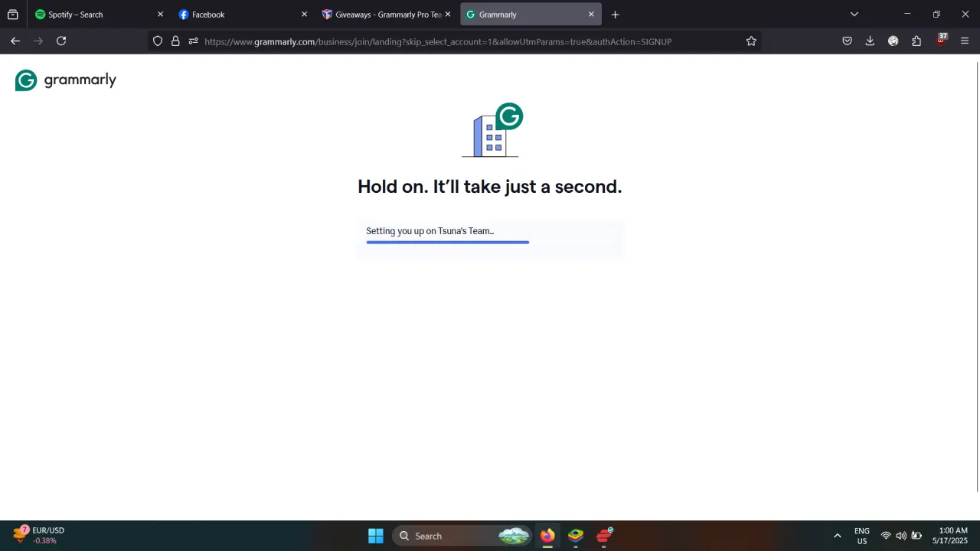
Task: Click the Firefox account avatar icon
Action: point(893,41)
